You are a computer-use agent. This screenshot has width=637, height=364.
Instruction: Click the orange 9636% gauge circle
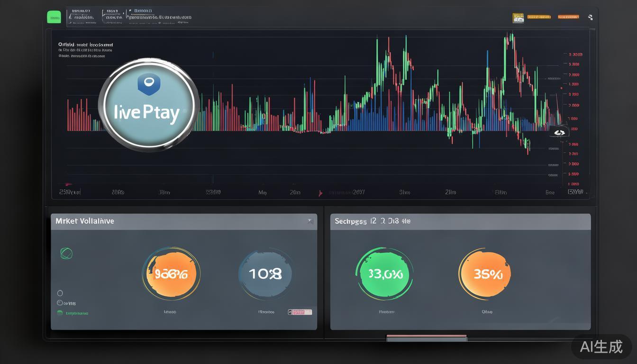pos(171,274)
